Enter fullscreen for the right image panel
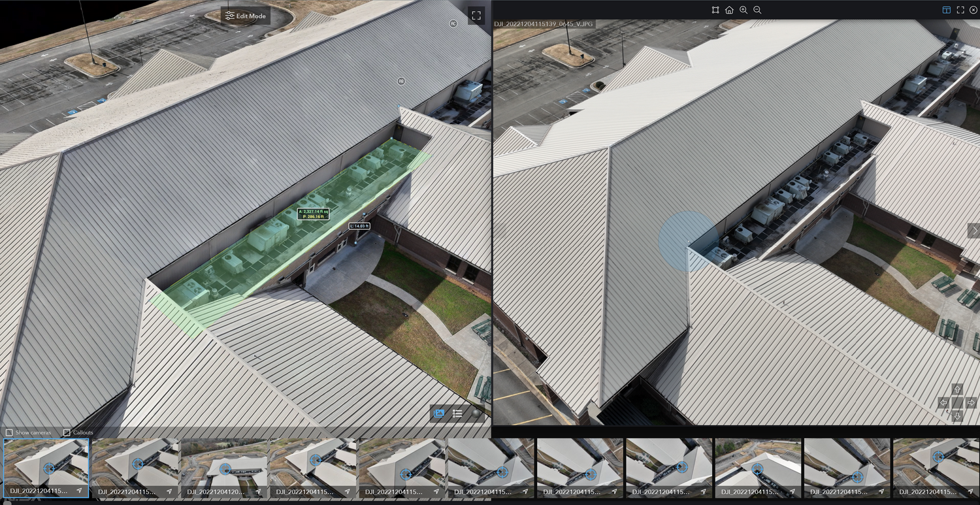 pos(961,10)
